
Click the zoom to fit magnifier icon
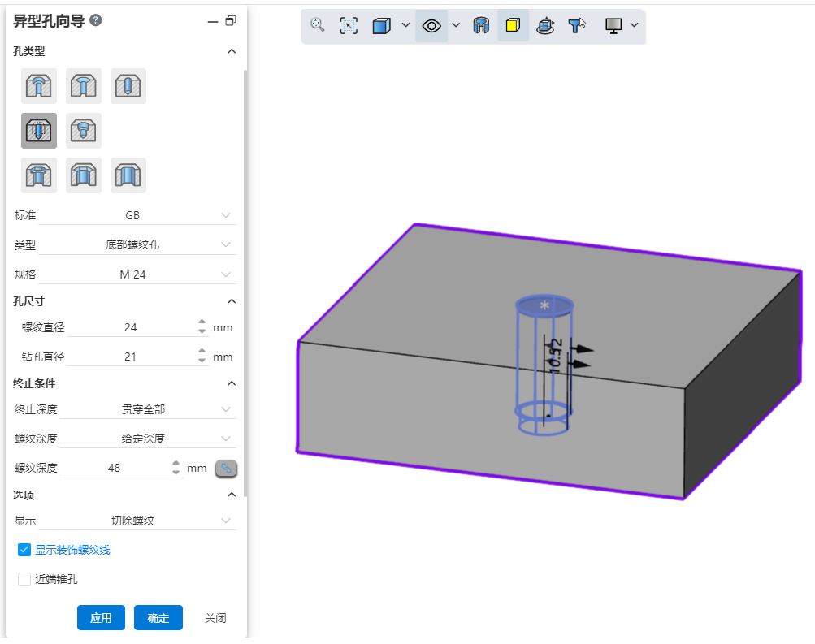318,25
